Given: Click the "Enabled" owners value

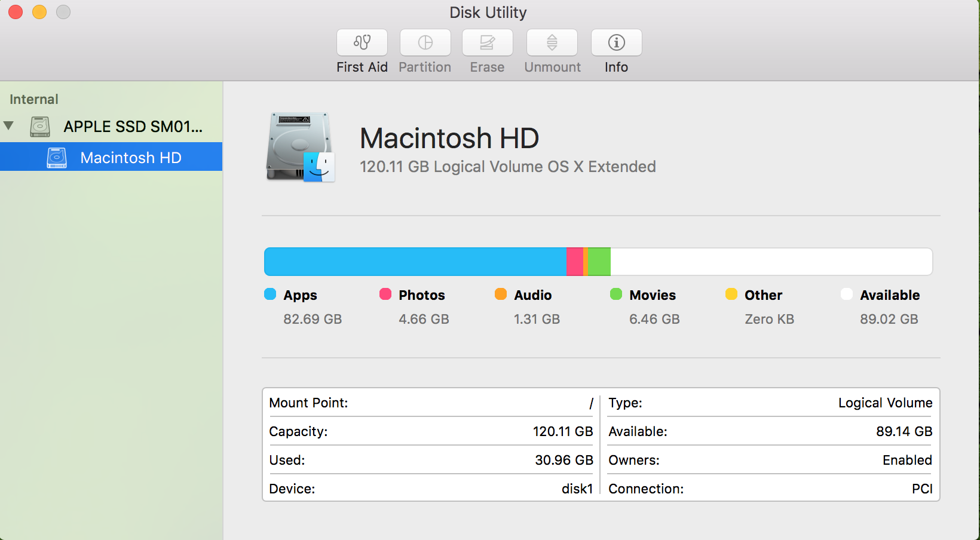Looking at the screenshot, I should tap(907, 460).
